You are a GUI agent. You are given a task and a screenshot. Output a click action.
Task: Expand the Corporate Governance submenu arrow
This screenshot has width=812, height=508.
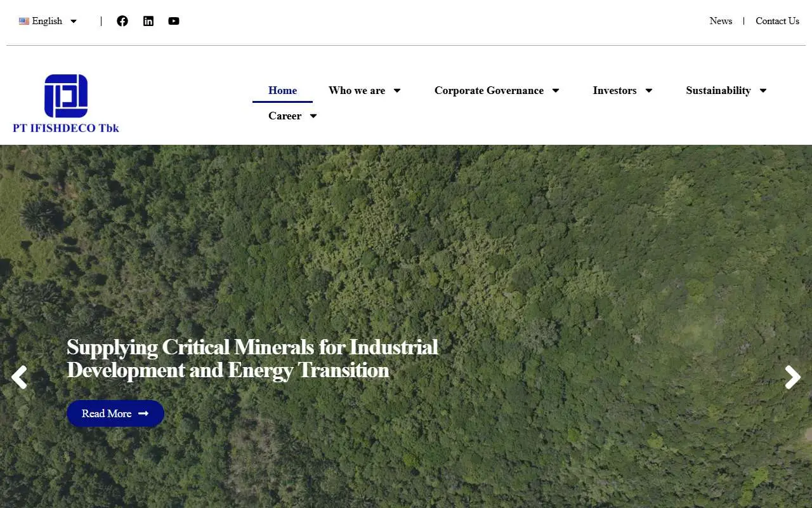tap(556, 90)
